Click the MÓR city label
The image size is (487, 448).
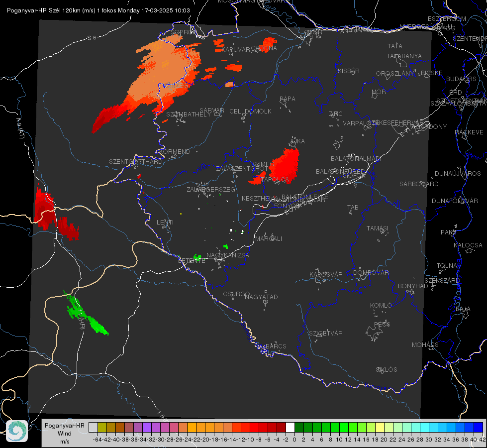pos(379,92)
